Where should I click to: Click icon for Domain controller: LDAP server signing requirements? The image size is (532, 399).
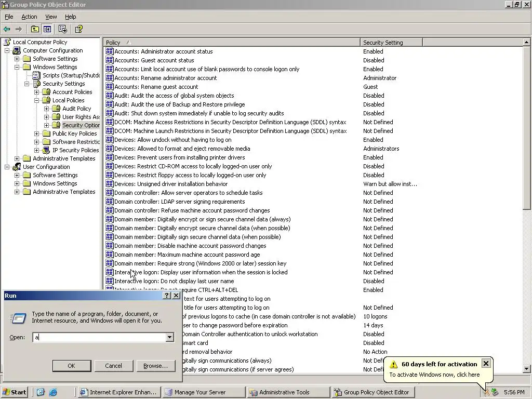click(x=109, y=201)
